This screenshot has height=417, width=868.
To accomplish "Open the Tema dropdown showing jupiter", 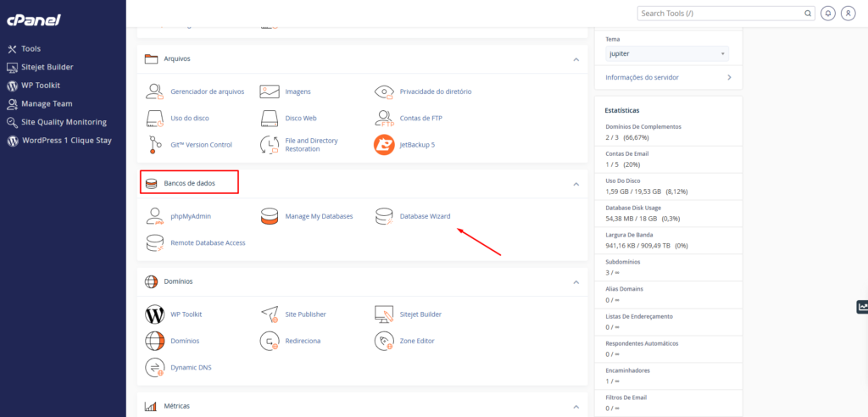I will click(667, 53).
